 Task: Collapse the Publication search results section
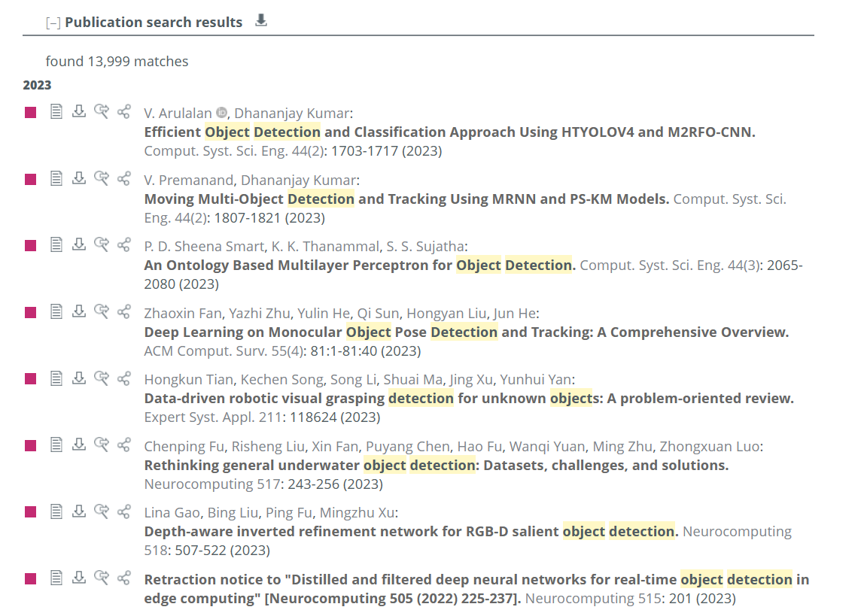pyautogui.click(x=53, y=23)
